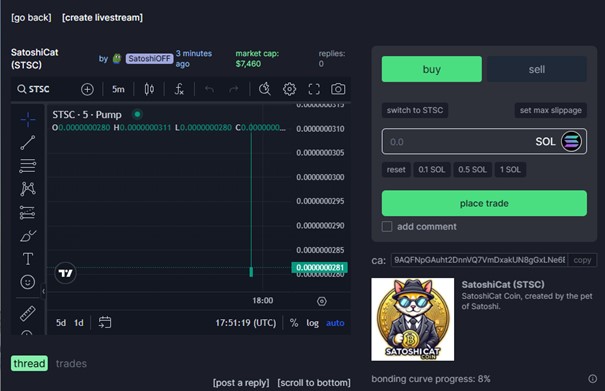Select the 1d date range
605x391 pixels.
coord(79,323)
